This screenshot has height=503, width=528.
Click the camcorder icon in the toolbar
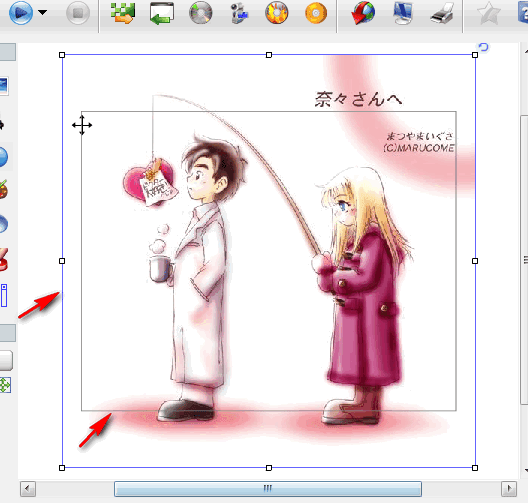pyautogui.click(x=239, y=13)
